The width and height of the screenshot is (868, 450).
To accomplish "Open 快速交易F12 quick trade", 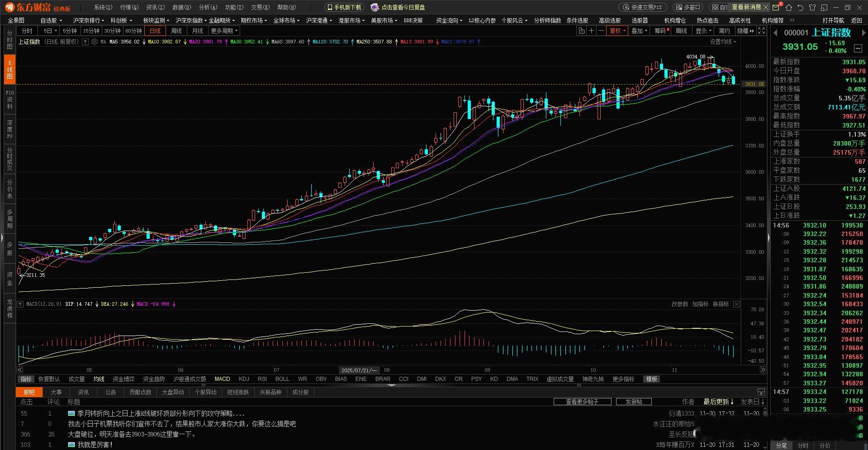I will click(x=642, y=7).
